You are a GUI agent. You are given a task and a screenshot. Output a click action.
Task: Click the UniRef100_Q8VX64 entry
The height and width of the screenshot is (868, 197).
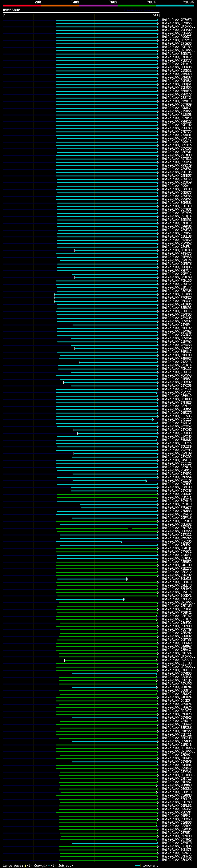(176, 338)
